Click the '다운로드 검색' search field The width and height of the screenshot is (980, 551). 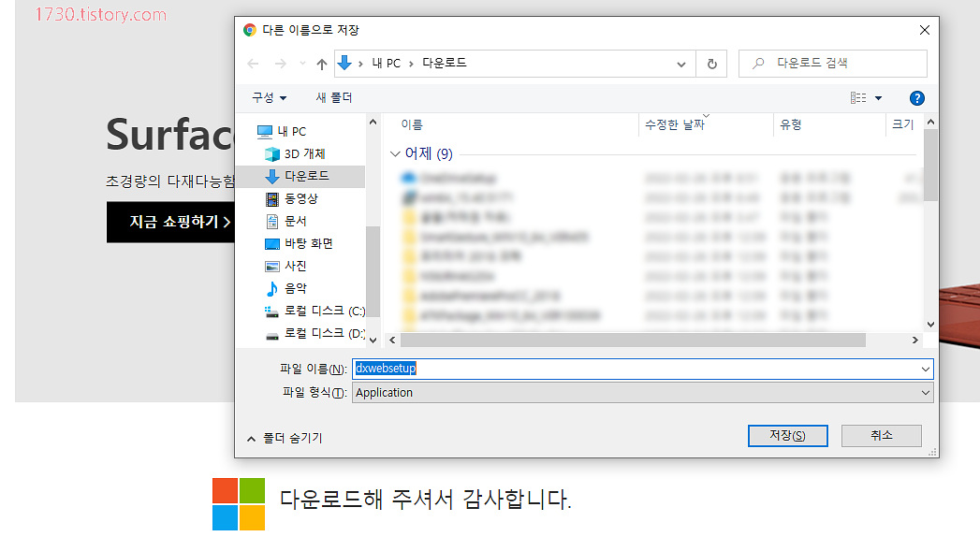[x=832, y=63]
